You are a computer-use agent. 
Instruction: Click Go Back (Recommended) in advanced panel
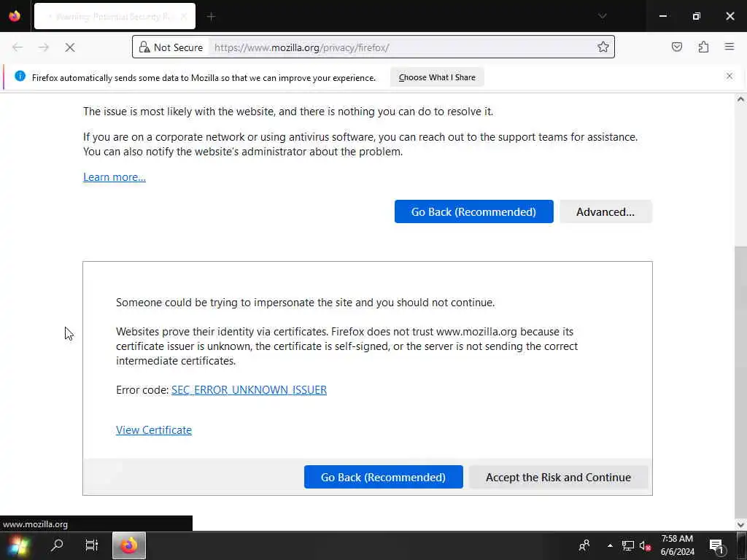tap(384, 477)
